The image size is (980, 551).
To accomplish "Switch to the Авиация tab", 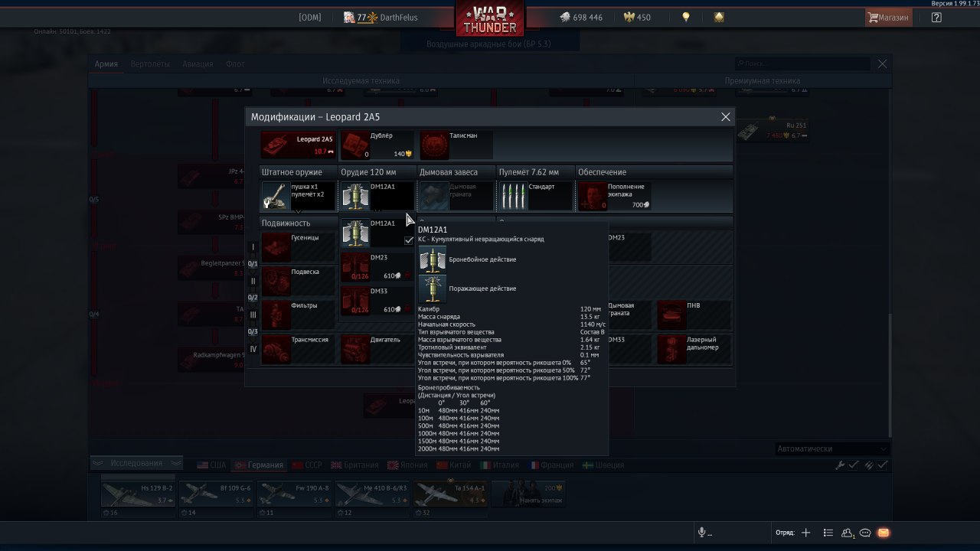I will point(198,64).
